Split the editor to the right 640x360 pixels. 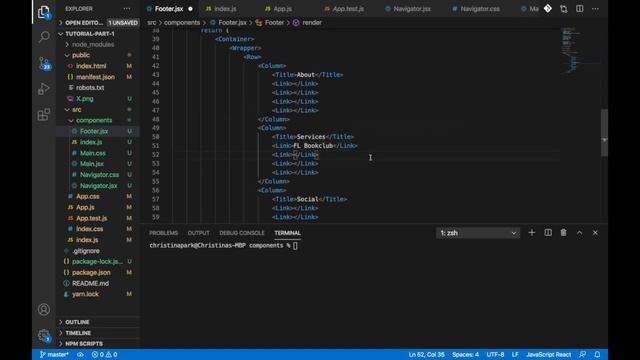[x=580, y=9]
